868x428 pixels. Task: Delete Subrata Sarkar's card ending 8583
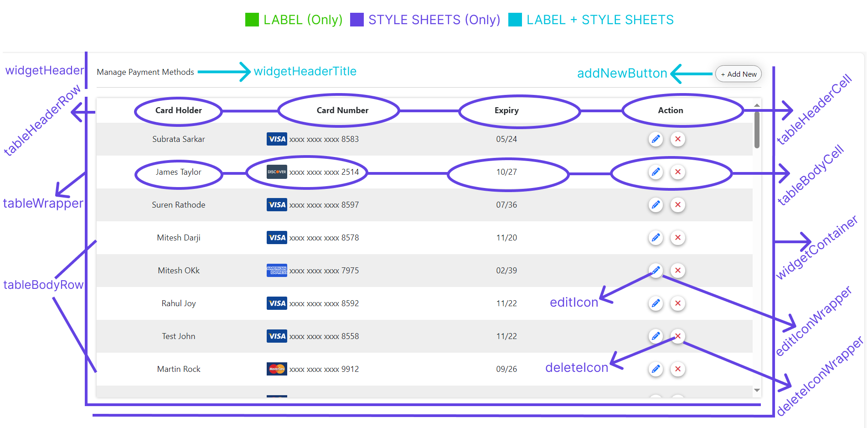[x=678, y=139]
